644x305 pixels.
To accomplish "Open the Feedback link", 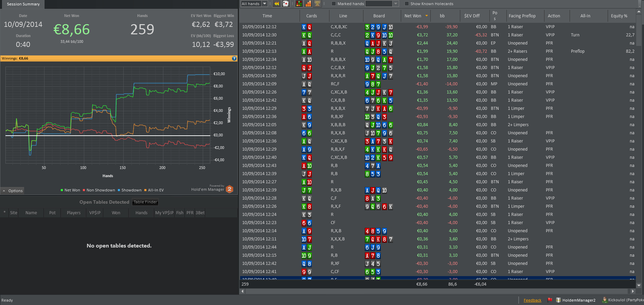I will [x=532, y=300].
